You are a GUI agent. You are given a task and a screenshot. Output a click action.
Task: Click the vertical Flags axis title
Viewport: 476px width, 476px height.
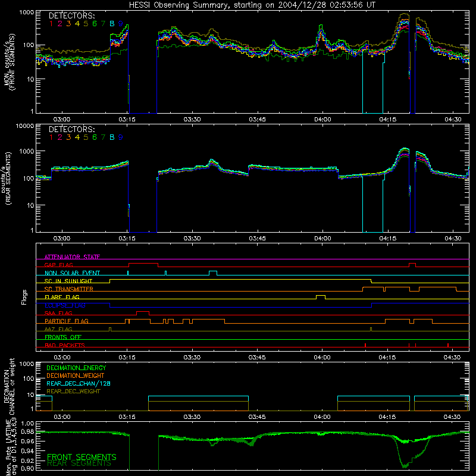click(x=24, y=297)
